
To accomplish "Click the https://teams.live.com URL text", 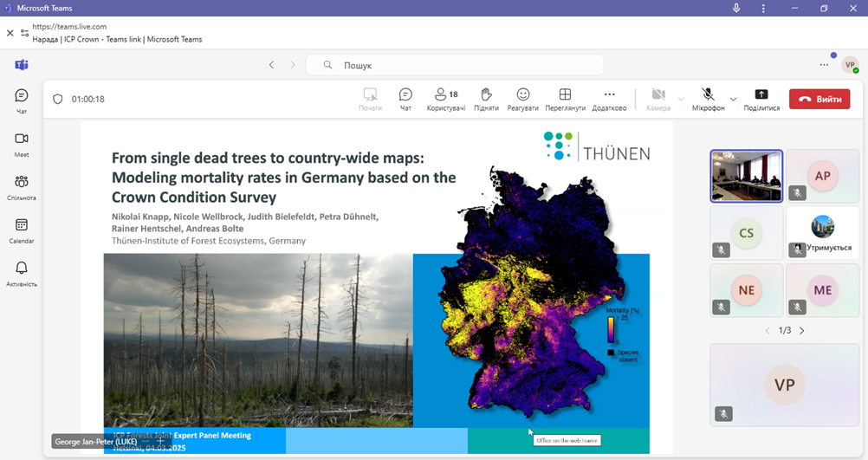I will coord(69,27).
